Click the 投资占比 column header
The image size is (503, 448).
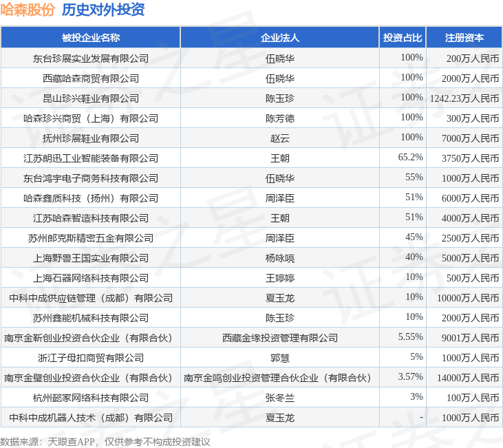click(x=403, y=38)
